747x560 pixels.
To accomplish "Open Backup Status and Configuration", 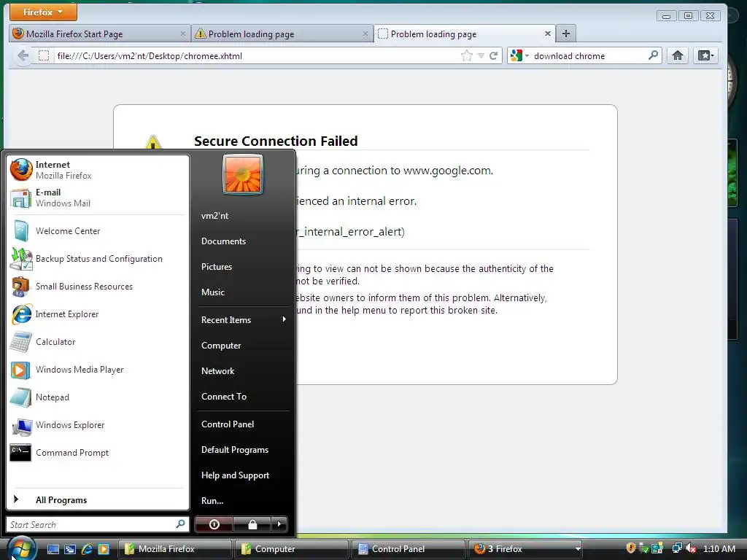I will pyautogui.click(x=98, y=259).
